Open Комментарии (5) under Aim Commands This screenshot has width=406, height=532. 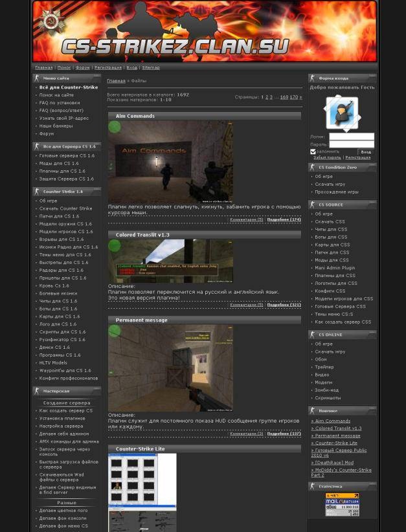(x=247, y=219)
